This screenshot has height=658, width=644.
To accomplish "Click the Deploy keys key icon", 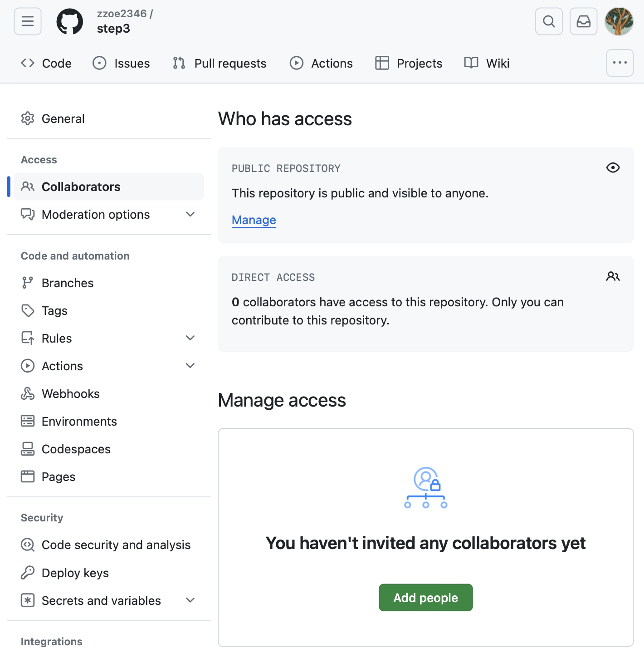I will tap(28, 573).
